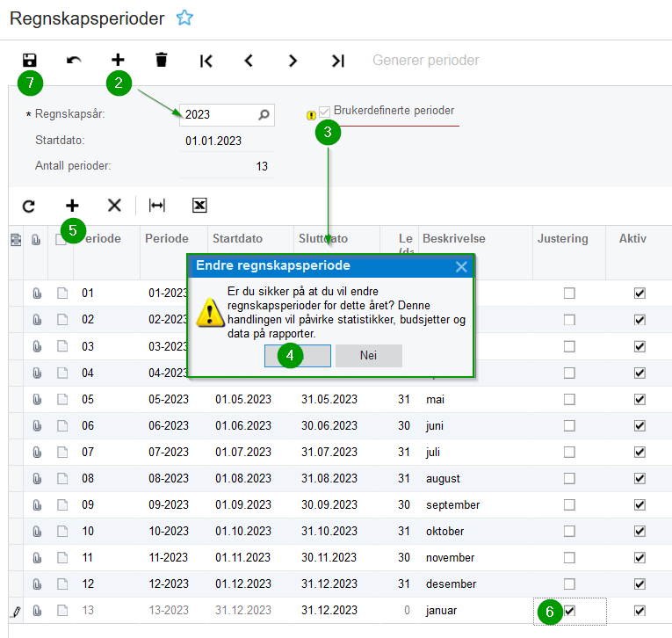Go to first record icon

(x=206, y=61)
